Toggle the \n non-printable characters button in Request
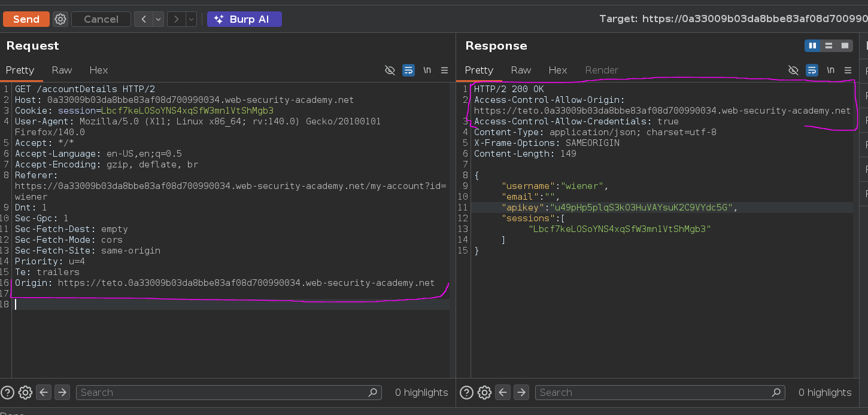Image resolution: width=868 pixels, height=415 pixels. tap(427, 70)
